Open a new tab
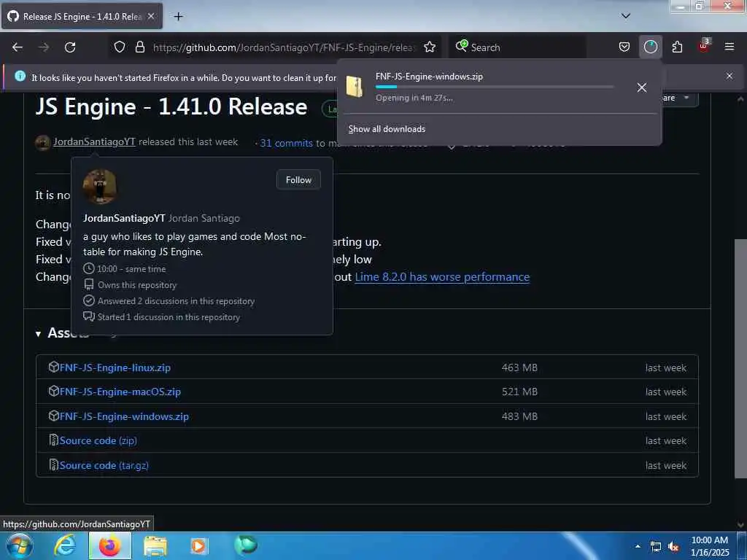This screenshot has height=560, width=747. 178,17
